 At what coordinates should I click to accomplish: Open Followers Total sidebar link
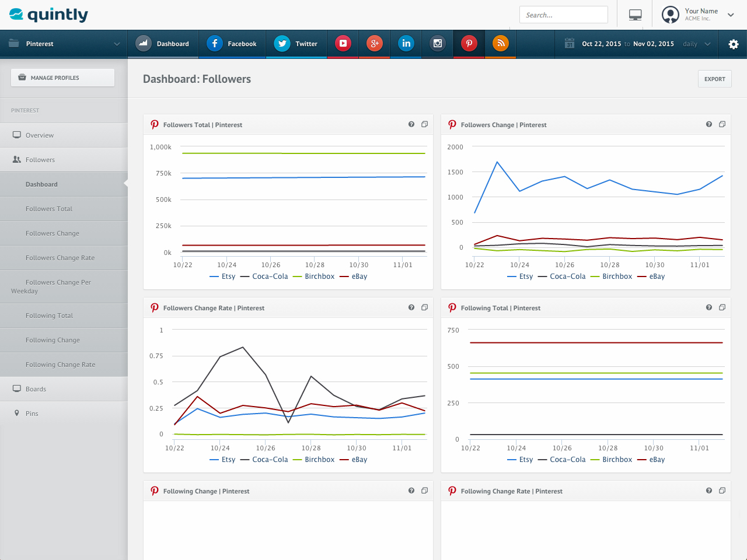click(64, 209)
